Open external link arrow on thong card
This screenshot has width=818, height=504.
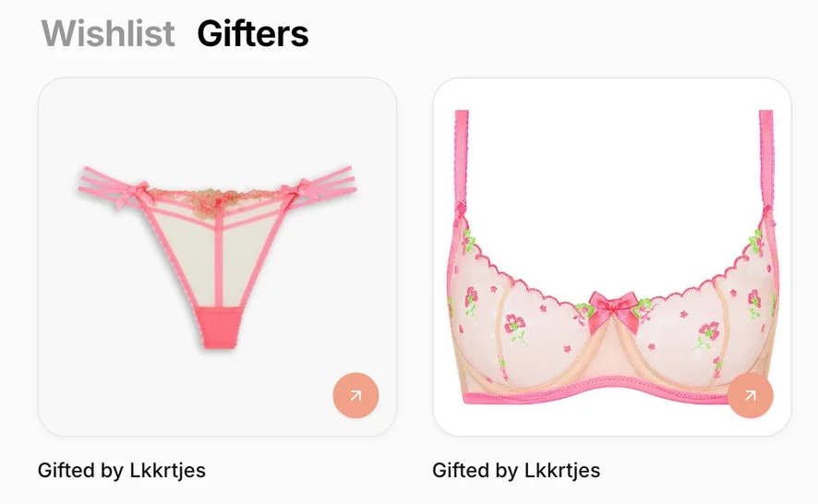(355, 395)
